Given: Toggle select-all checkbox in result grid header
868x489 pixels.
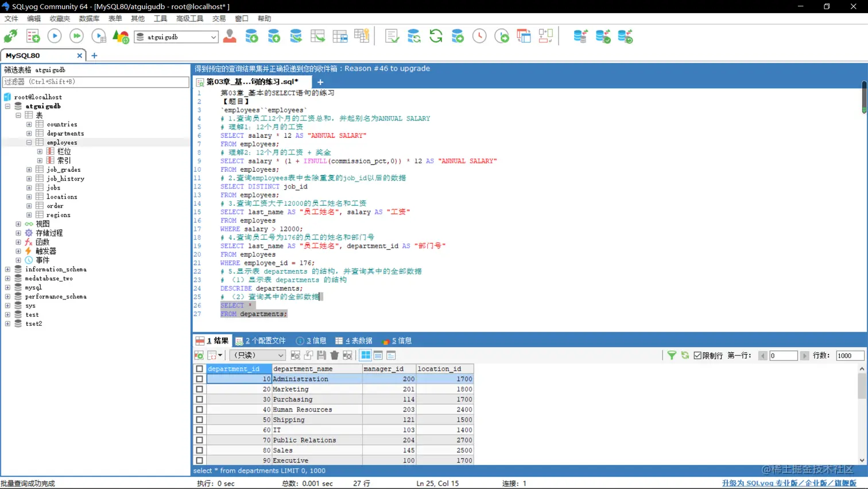Looking at the screenshot, I should pyautogui.click(x=199, y=369).
